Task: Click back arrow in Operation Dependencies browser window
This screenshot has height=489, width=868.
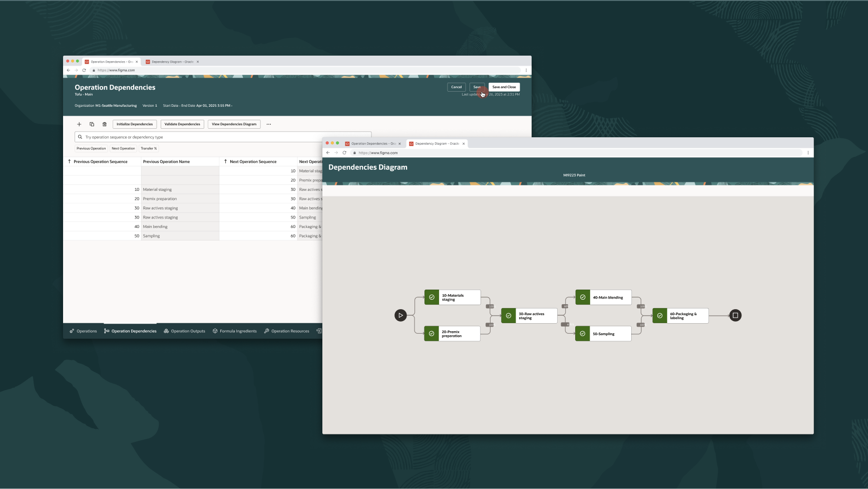Action: pos(69,70)
